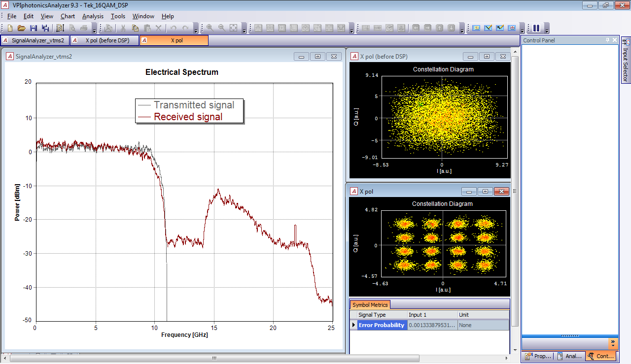Viewport: 631px width, 364px height.
Task: Click the Paste clipboard icon
Action: point(147,28)
